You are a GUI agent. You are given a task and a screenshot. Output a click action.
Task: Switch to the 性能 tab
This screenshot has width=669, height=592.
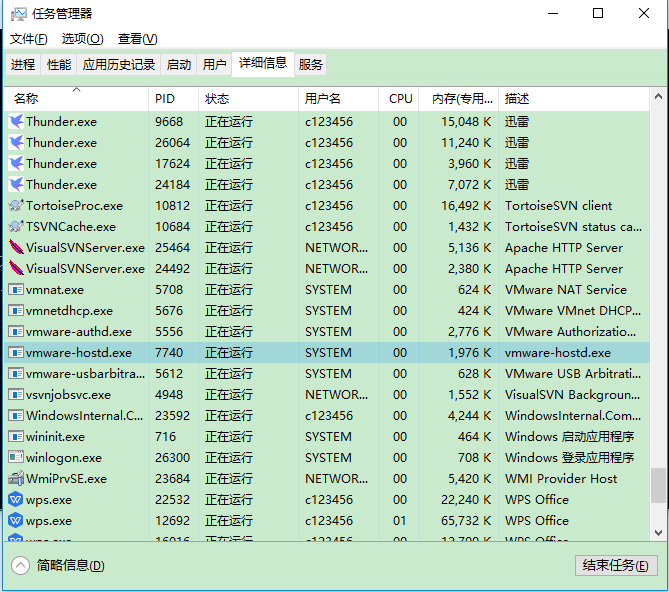[59, 64]
